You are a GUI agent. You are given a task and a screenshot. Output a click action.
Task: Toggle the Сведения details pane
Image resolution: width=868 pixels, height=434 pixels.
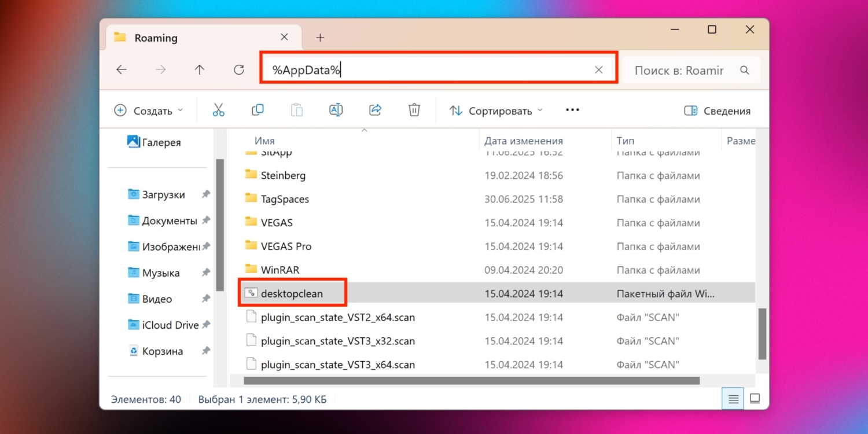tap(717, 111)
